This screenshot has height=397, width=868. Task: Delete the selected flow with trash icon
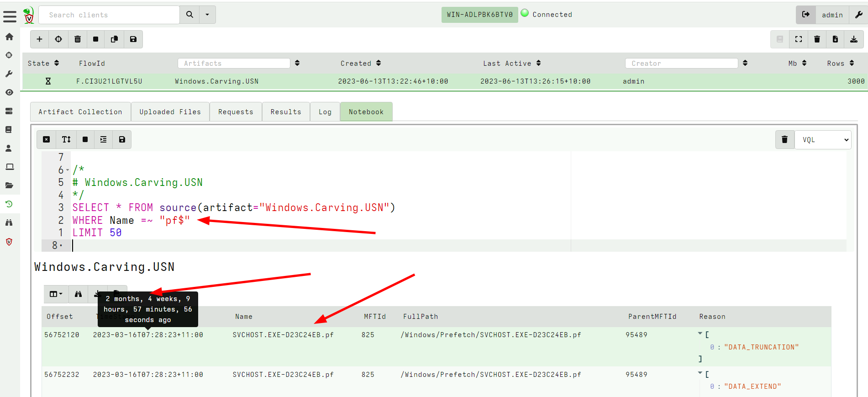[x=78, y=39]
